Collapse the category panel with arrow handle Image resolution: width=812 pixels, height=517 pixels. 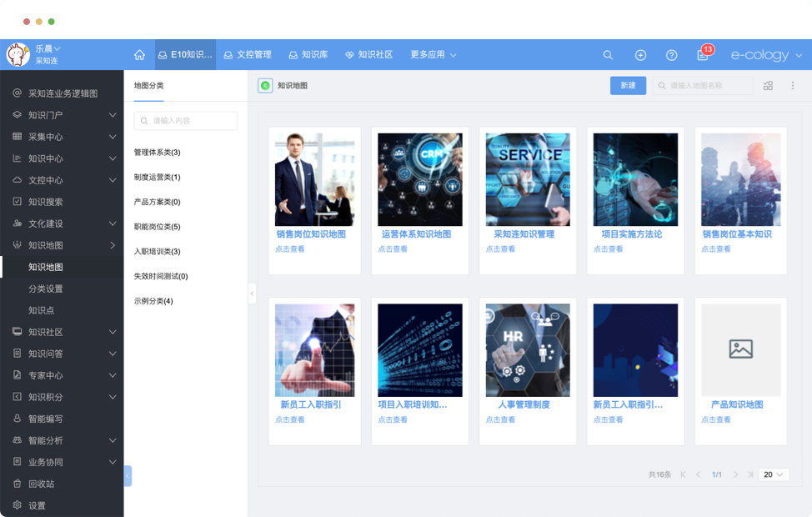[252, 293]
